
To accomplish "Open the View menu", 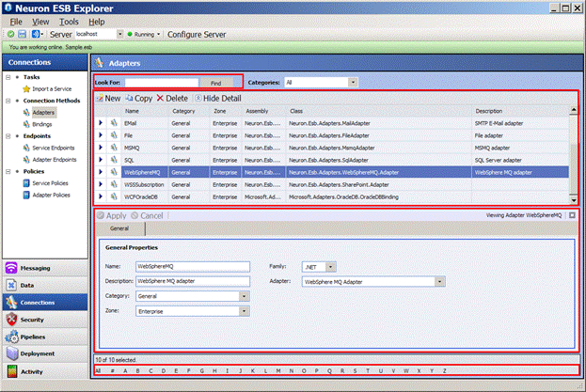I will click(x=40, y=22).
